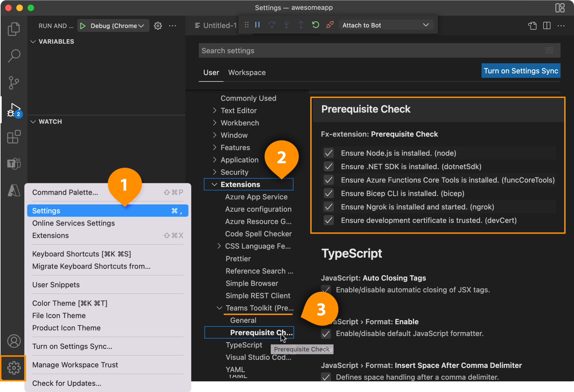Screen dimensions: 574x392
Task: Click Turn on Settings Sync button
Action: pyautogui.click(x=520, y=71)
